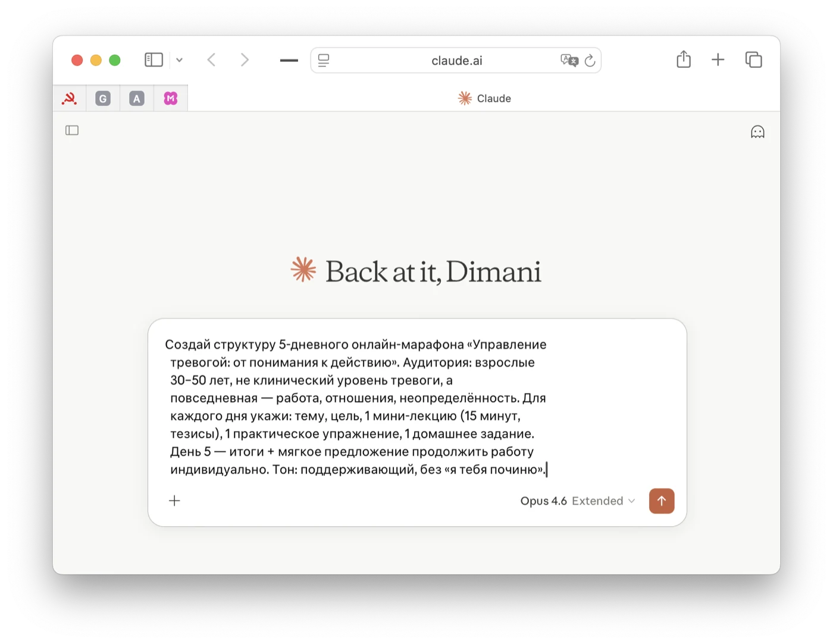833x644 pixels.
Task: Toggle Safari sidebar button
Action: pyautogui.click(x=154, y=60)
